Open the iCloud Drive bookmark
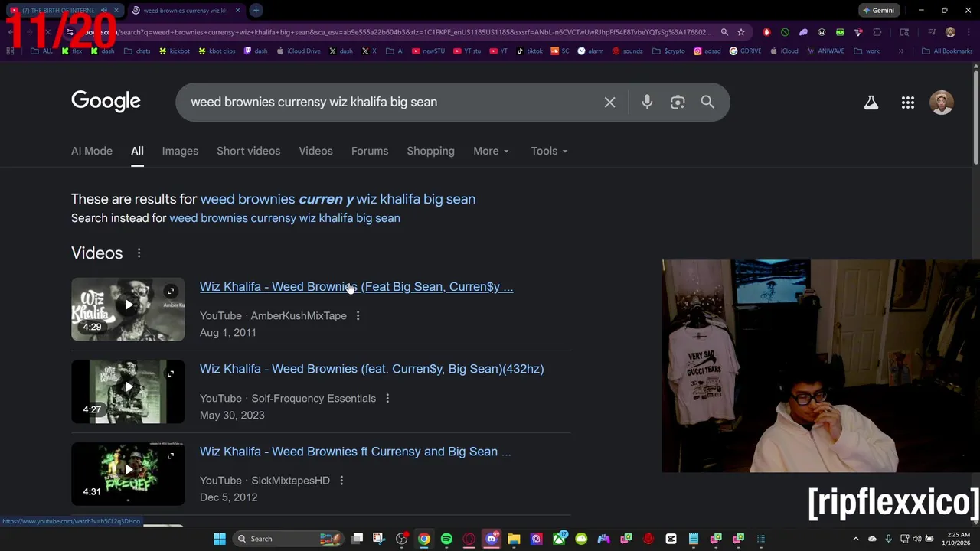Viewport: 980px width, 551px height. click(x=299, y=51)
